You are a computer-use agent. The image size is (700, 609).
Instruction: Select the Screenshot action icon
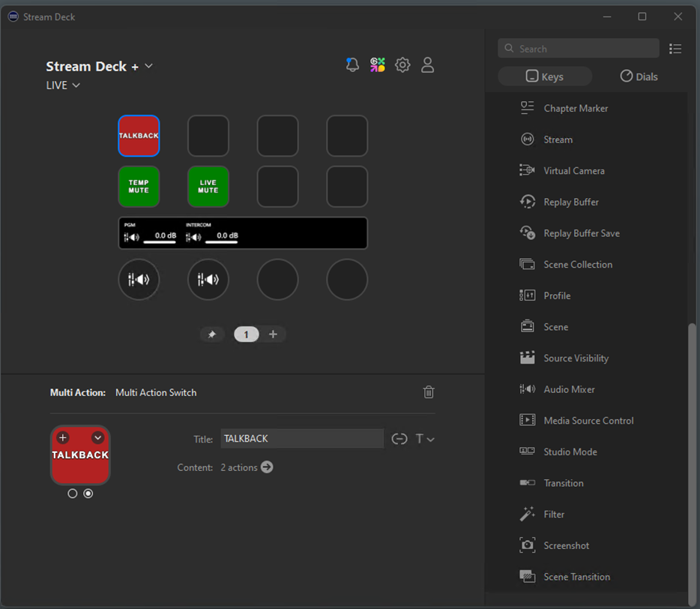coord(528,545)
